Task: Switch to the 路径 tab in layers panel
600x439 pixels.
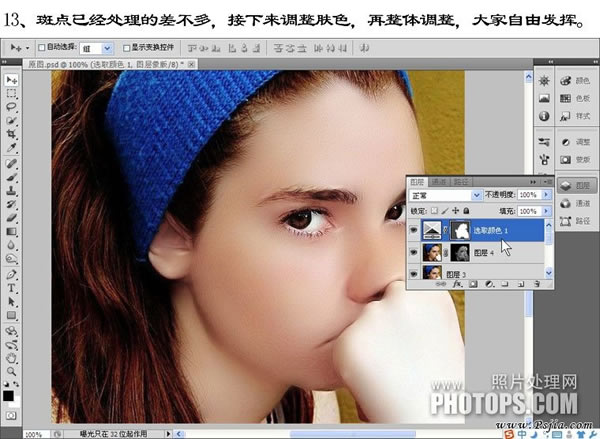Action: (x=461, y=182)
